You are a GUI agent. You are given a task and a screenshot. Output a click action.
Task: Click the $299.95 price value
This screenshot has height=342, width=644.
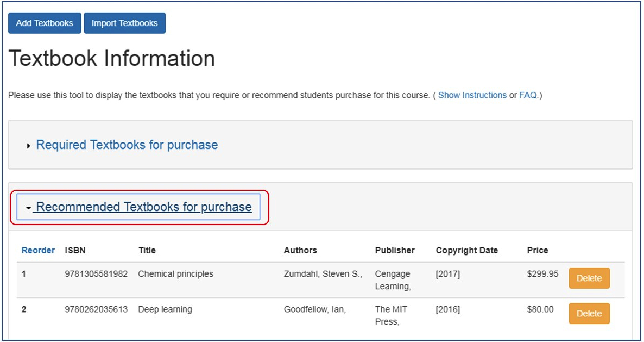click(x=542, y=274)
